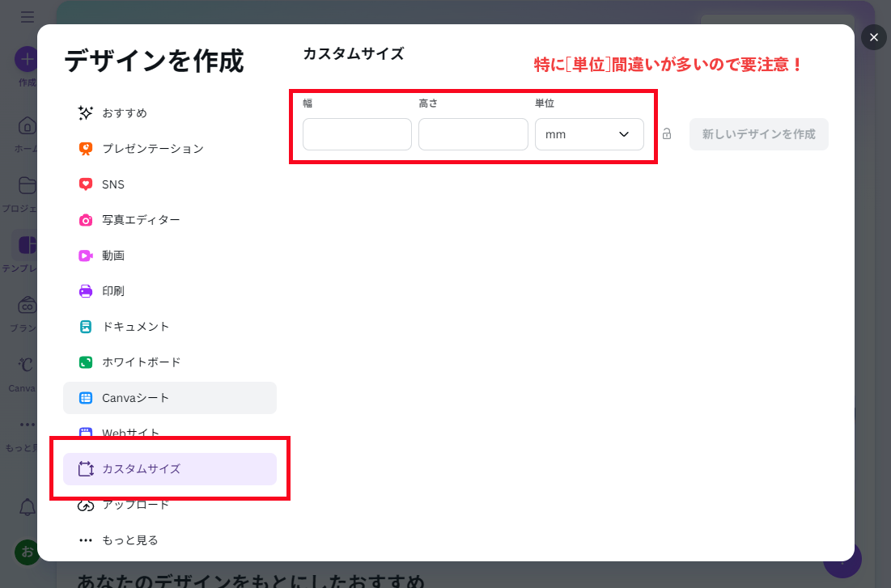Open the hamburger menu at top left
The image size is (891, 588).
tap(28, 17)
